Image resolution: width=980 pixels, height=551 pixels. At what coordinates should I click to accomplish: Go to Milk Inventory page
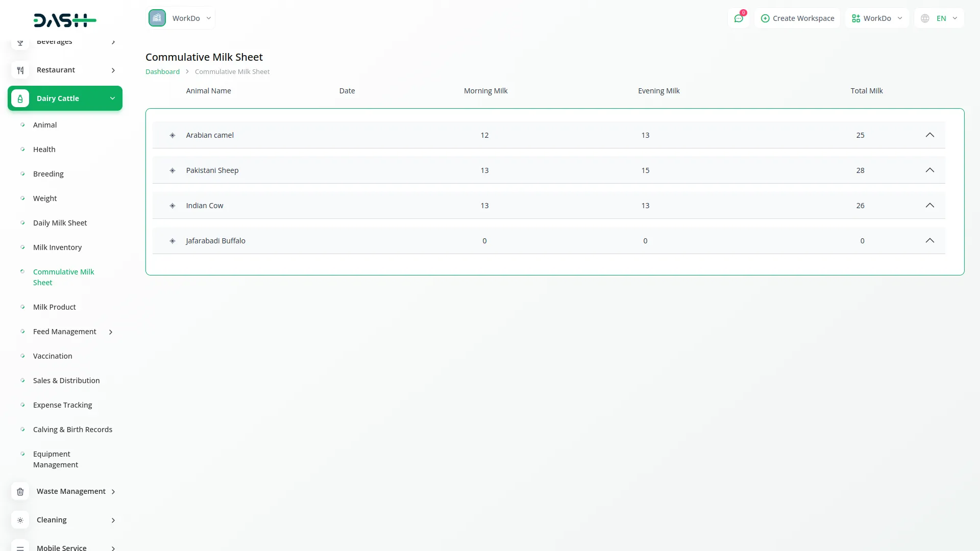coord(57,247)
